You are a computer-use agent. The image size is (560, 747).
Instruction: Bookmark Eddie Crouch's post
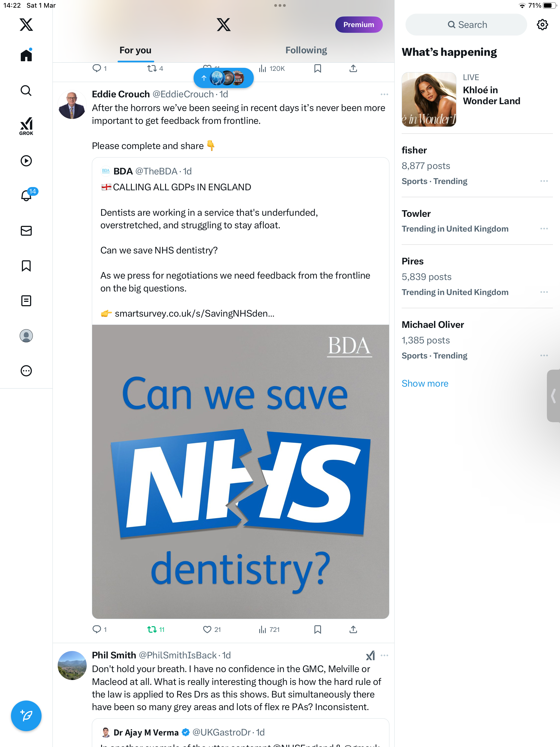point(317,629)
